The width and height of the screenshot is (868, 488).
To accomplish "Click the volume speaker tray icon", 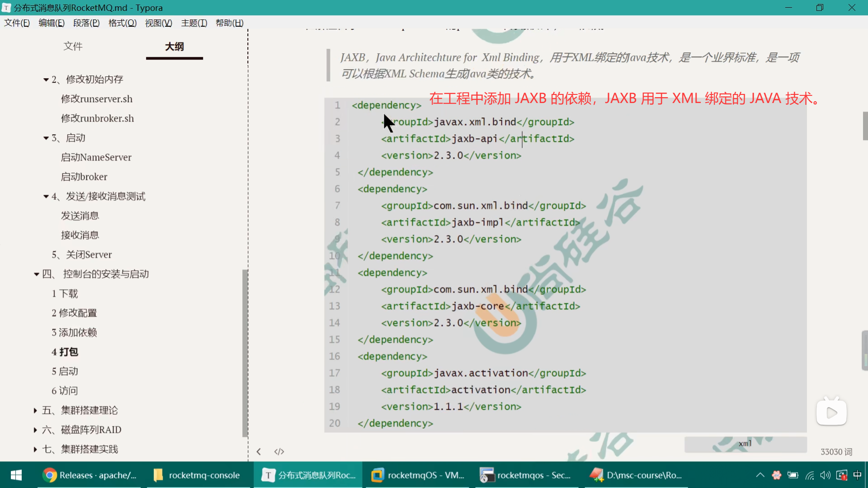I will [825, 475].
